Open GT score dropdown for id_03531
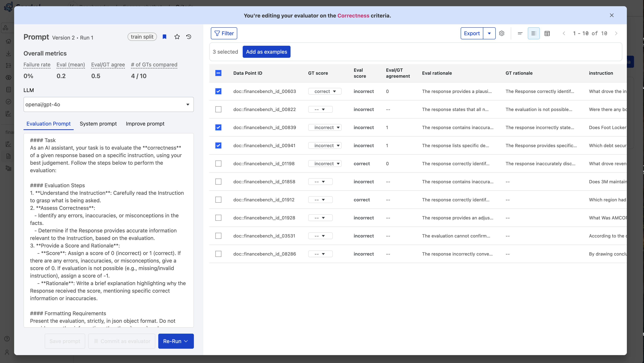644x363 pixels. click(x=320, y=236)
